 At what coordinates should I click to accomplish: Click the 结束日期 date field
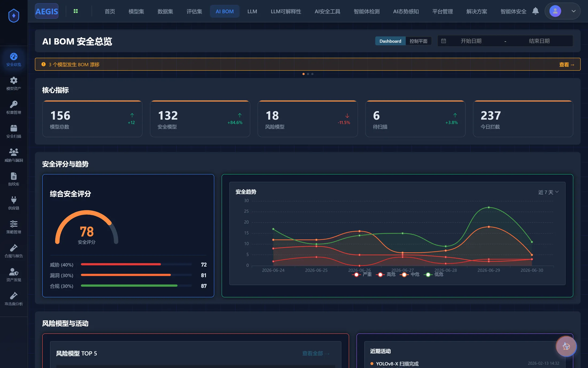tap(539, 41)
